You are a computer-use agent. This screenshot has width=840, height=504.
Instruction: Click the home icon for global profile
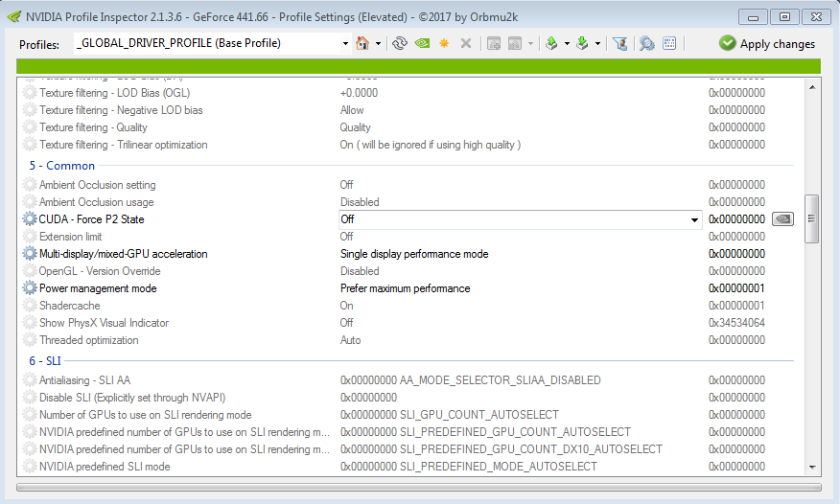362,43
